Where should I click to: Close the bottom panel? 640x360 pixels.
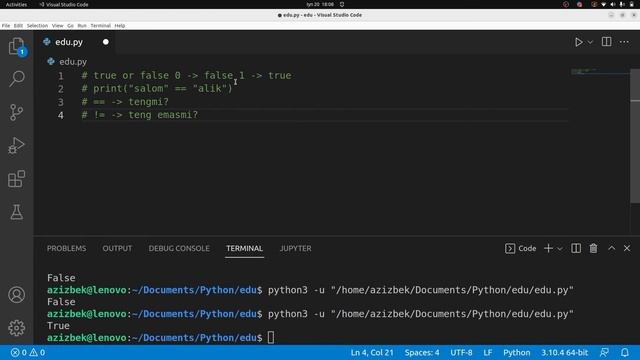[x=627, y=248]
